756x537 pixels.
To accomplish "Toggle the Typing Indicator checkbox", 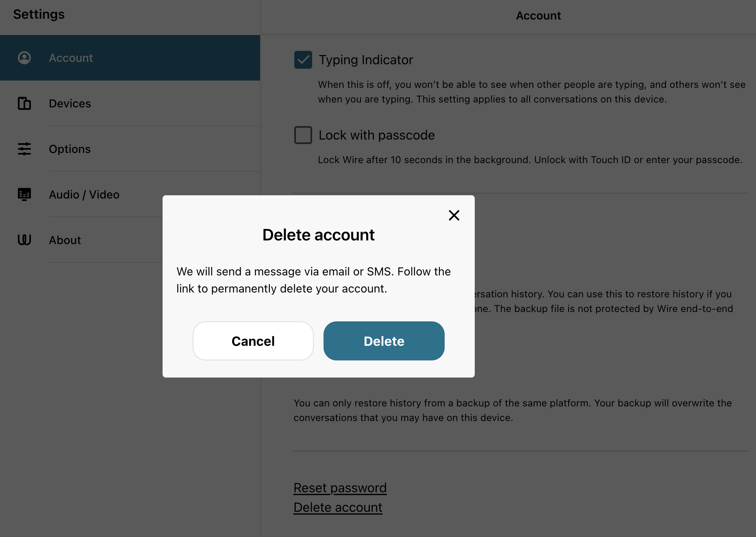I will [x=303, y=60].
